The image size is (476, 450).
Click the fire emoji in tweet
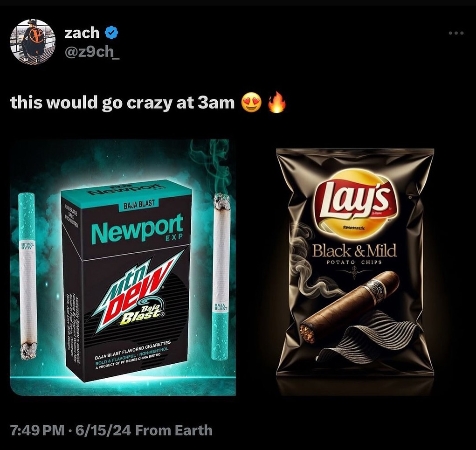276,102
